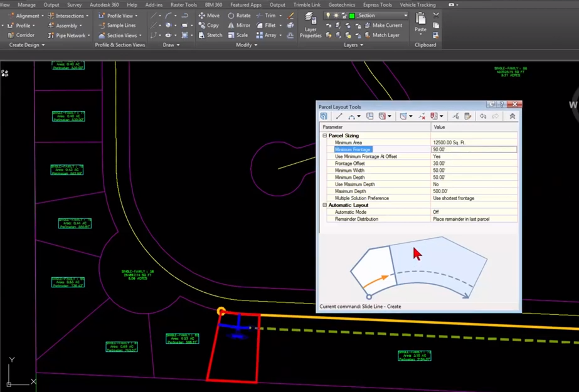Click the Fillet tool icon
Screen dimensions: 579x392
(x=260, y=25)
